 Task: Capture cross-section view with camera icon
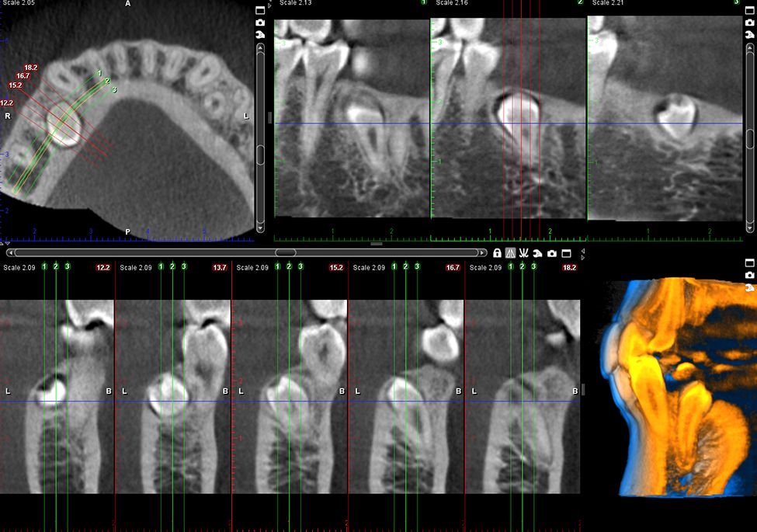[551, 253]
